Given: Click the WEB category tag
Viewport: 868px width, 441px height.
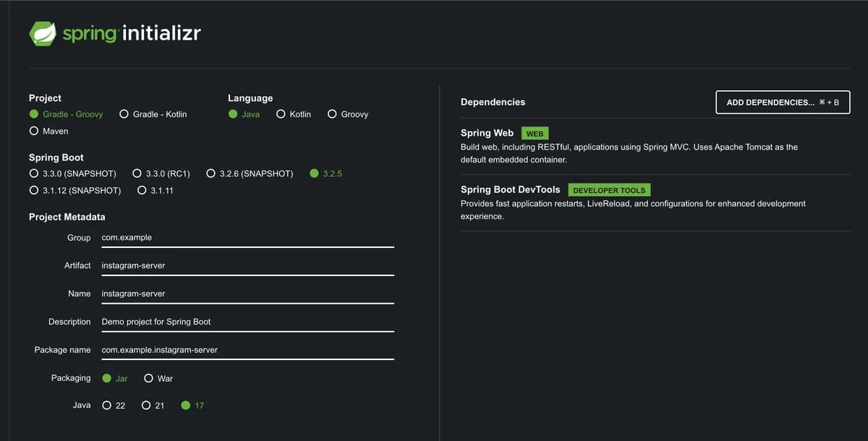Looking at the screenshot, I should [535, 134].
